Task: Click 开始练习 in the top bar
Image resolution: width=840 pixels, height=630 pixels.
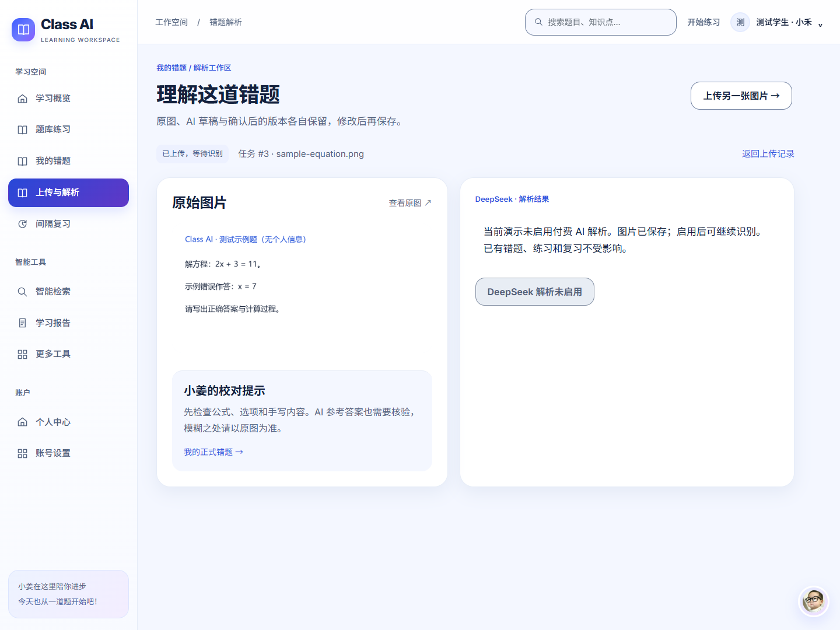Action: [703, 22]
